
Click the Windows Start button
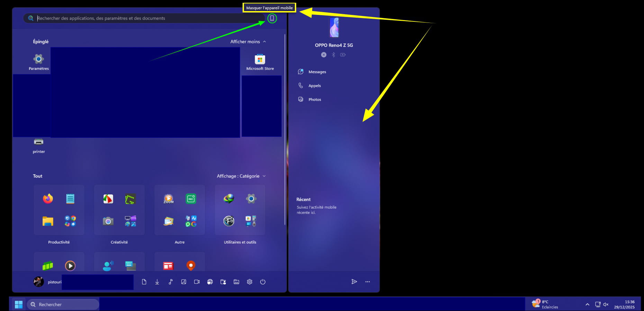pos(19,304)
